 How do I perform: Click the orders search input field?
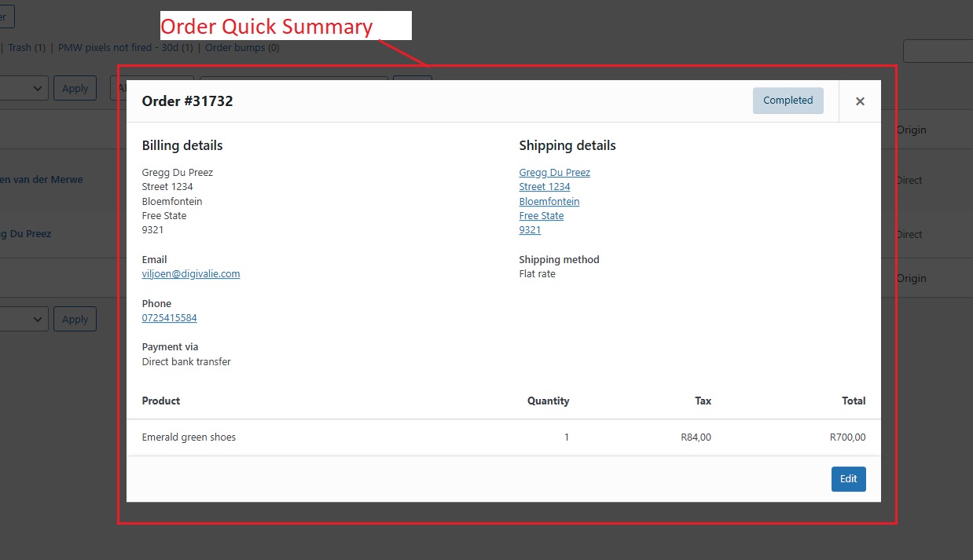938,52
